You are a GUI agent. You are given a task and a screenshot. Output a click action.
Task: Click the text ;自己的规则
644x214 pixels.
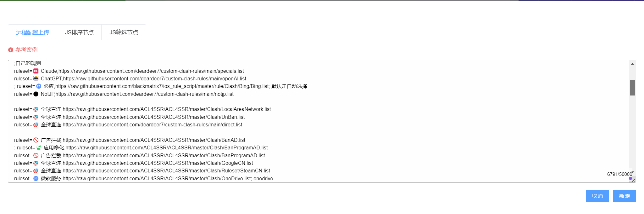tap(27, 63)
